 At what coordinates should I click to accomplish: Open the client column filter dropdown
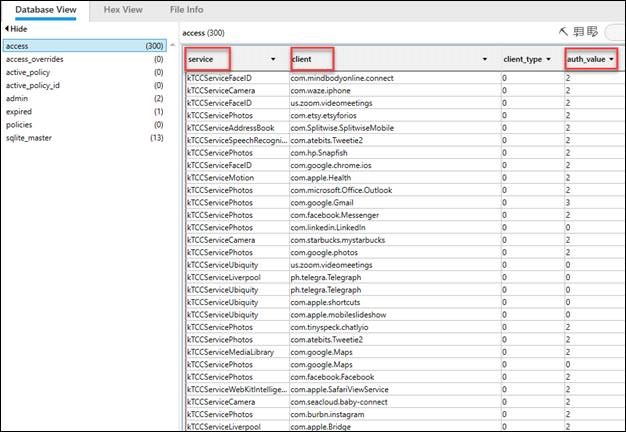[x=485, y=59]
